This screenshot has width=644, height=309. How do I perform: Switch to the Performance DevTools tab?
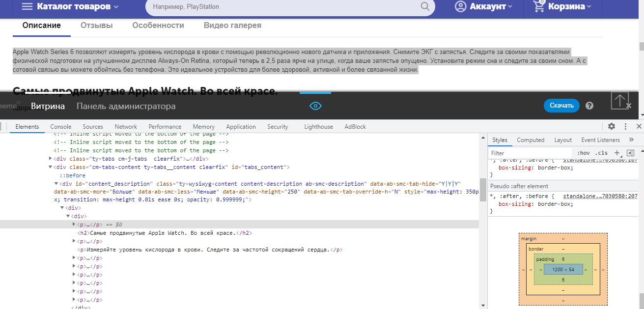point(165,127)
